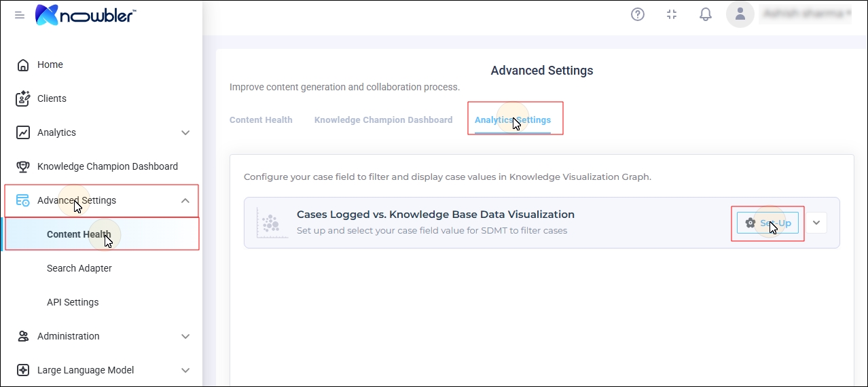Open Search Adapter in the sidebar
This screenshot has height=387, width=868.
point(79,268)
